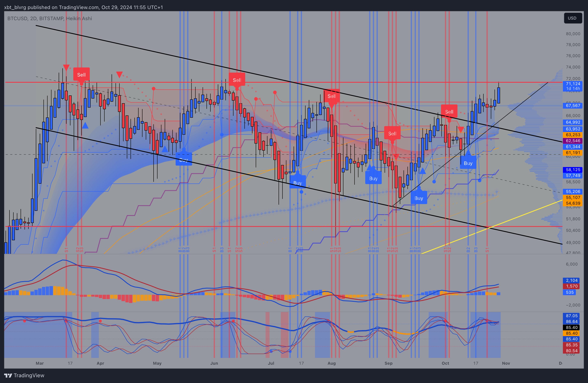Click the 2,104 MACD value label
Image resolution: width=588 pixels, height=383 pixels.
[x=572, y=280]
